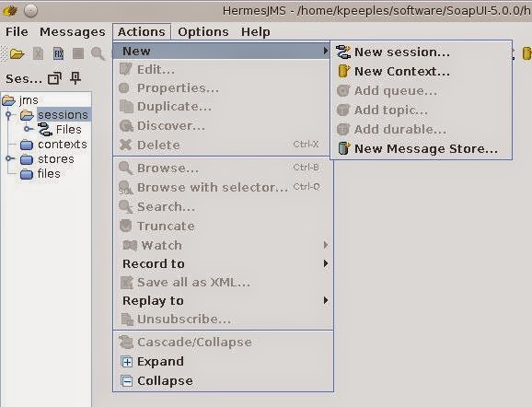Viewport: 532px width, 407px height.
Task: Open the Help menu
Action: pyautogui.click(x=256, y=32)
